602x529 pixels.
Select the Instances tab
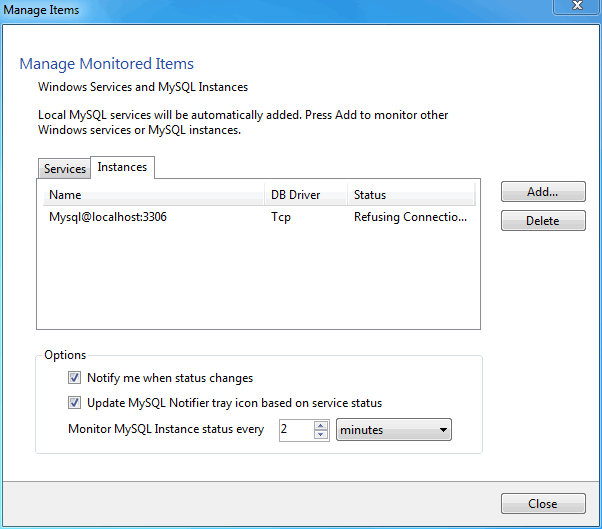122,167
